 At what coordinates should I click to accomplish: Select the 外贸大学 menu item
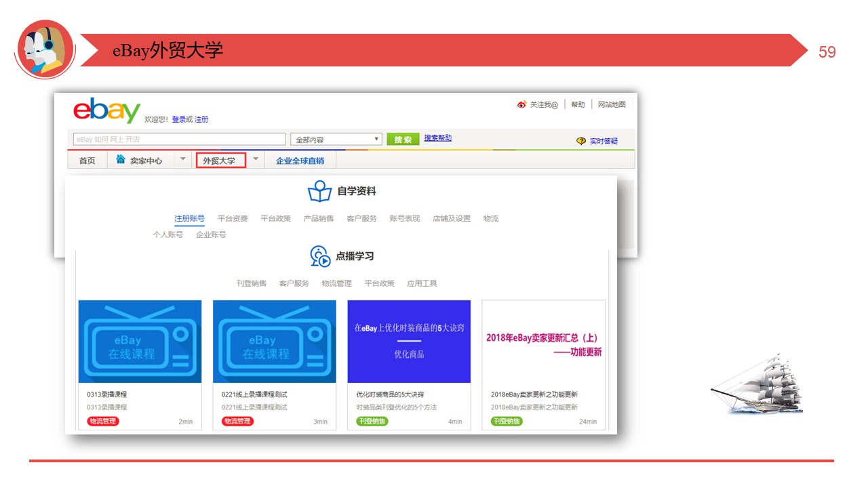click(220, 161)
